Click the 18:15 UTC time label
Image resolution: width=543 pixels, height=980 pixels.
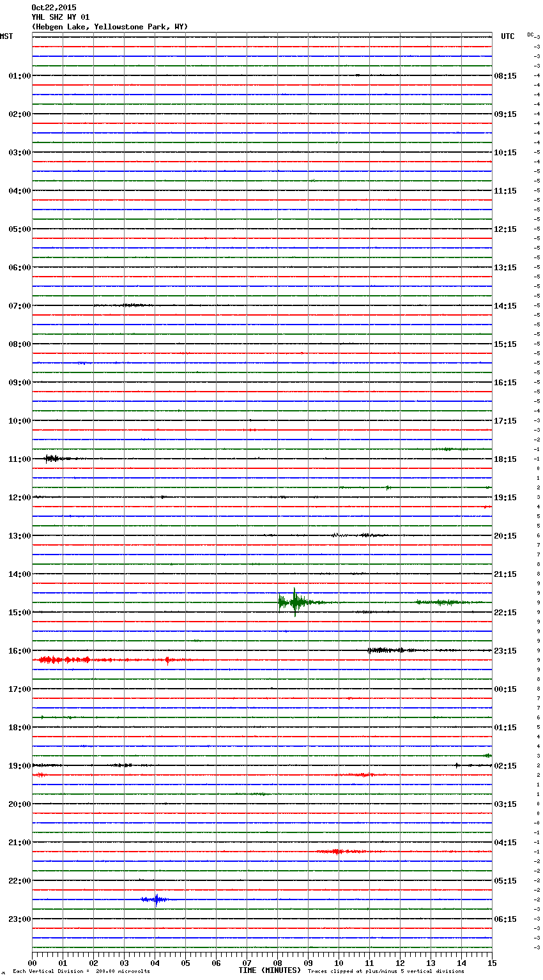pyautogui.click(x=505, y=459)
